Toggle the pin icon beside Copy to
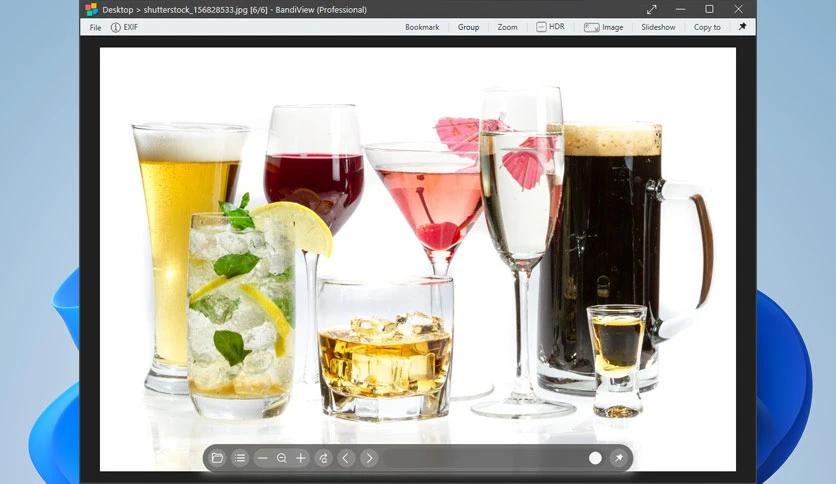Image resolution: width=836 pixels, height=484 pixels. [742, 27]
